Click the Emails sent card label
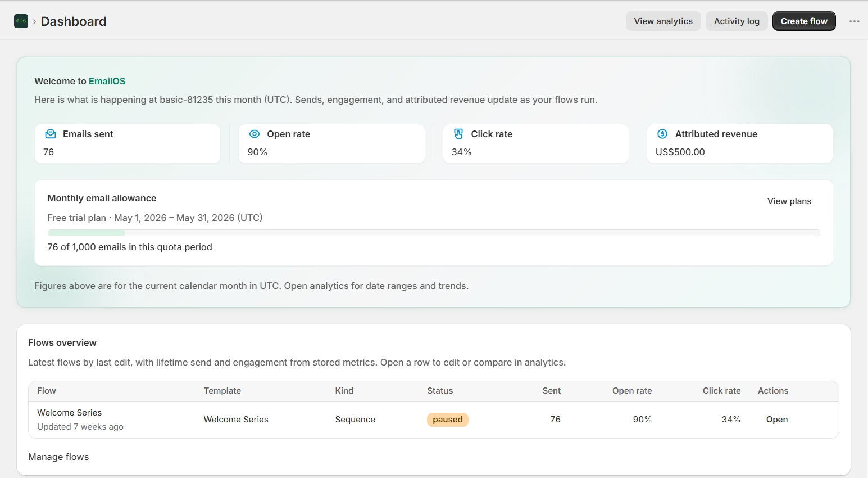 (x=88, y=134)
